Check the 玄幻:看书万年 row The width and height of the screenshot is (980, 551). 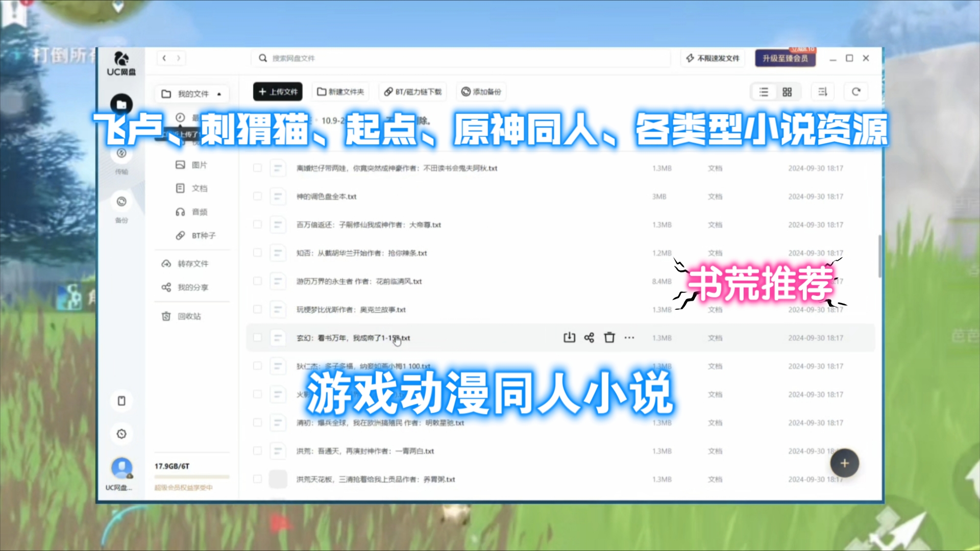[x=257, y=338]
